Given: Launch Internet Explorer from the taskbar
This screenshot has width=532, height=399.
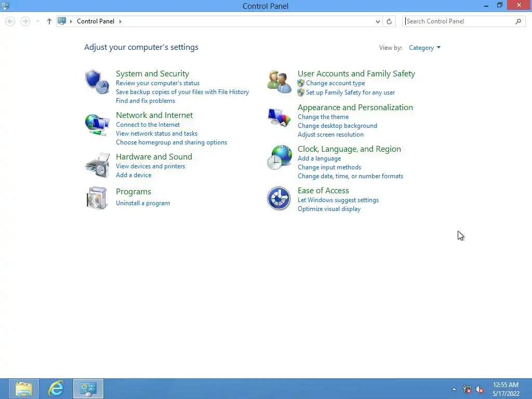Looking at the screenshot, I should tap(56, 389).
